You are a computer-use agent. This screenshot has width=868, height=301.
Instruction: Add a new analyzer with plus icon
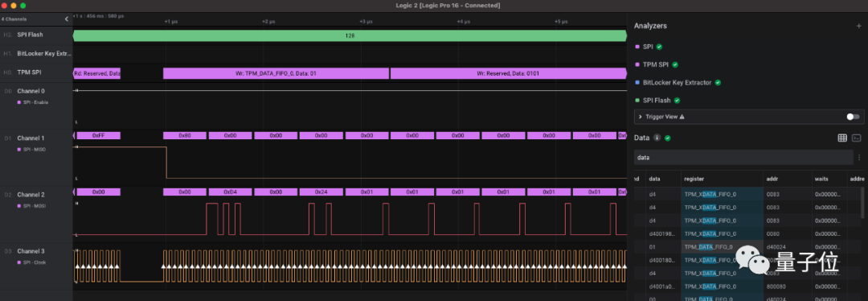[x=858, y=26]
